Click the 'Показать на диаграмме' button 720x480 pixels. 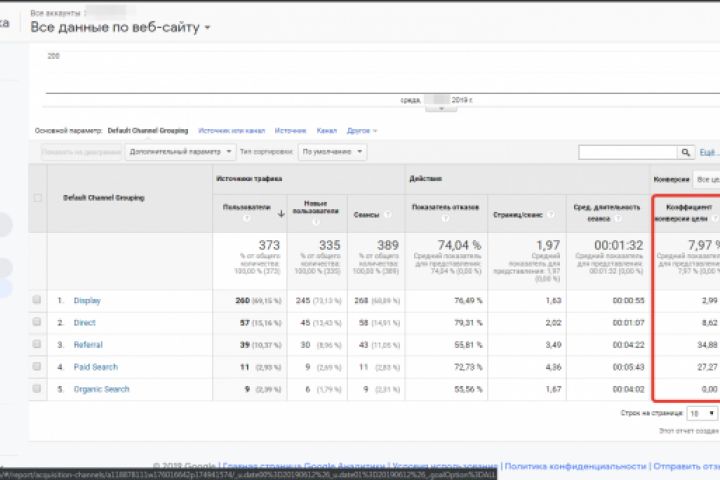click(x=81, y=152)
